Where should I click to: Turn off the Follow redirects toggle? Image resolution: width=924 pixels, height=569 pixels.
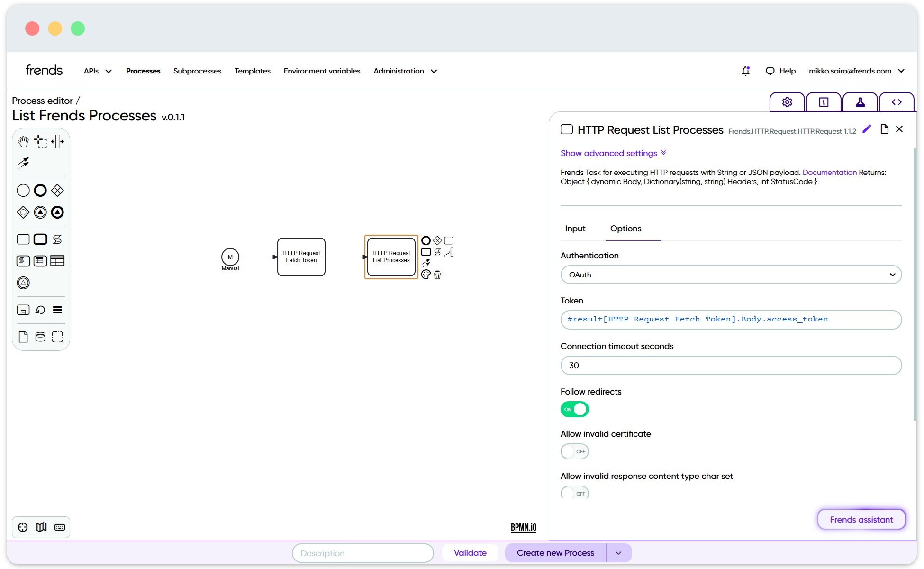pyautogui.click(x=574, y=409)
